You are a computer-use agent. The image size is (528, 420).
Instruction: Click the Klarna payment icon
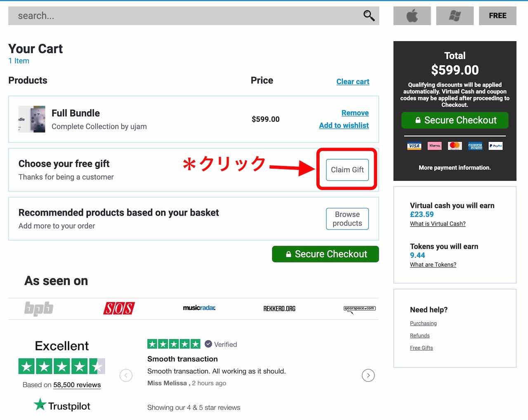click(434, 145)
